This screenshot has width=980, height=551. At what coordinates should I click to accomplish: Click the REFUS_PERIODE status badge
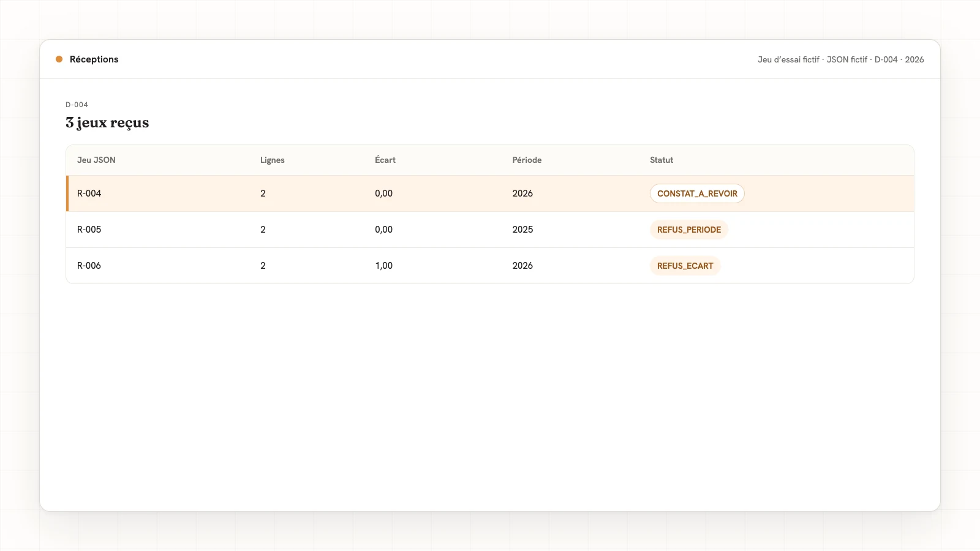click(x=689, y=230)
